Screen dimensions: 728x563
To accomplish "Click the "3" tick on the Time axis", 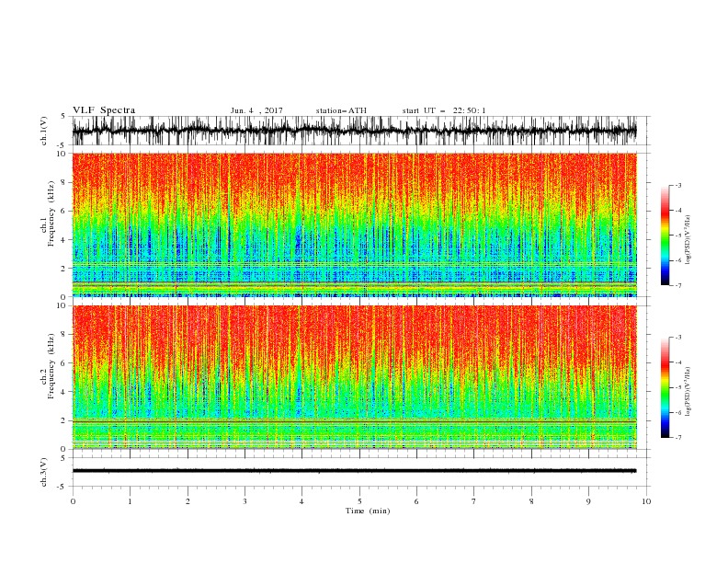I will [245, 501].
